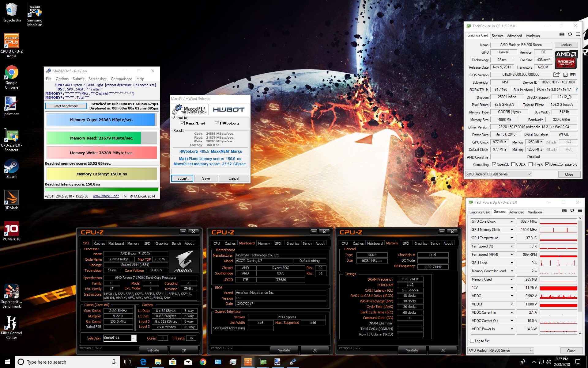Toggle the HWbot.org submit checkbox

pyautogui.click(x=217, y=123)
